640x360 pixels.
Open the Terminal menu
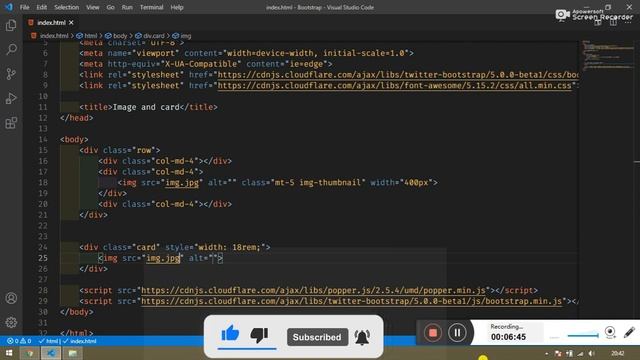point(151,7)
